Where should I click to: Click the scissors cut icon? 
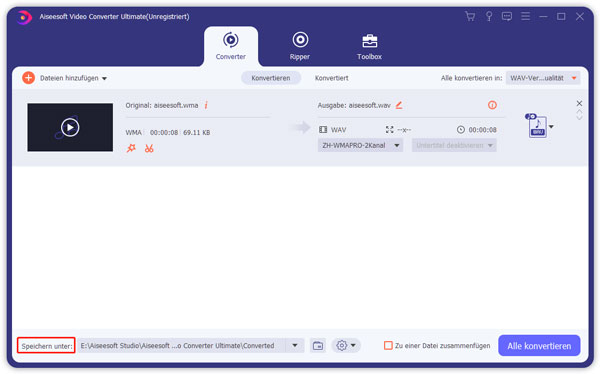click(149, 148)
